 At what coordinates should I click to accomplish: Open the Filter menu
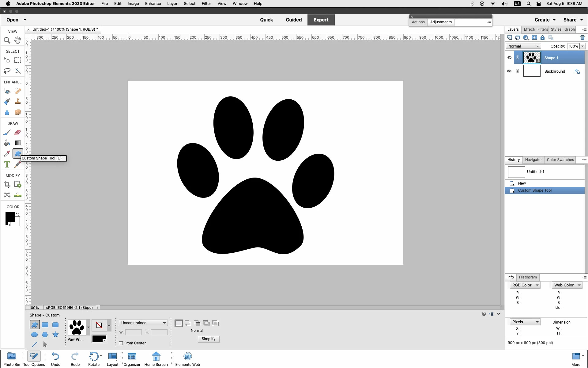(x=206, y=4)
